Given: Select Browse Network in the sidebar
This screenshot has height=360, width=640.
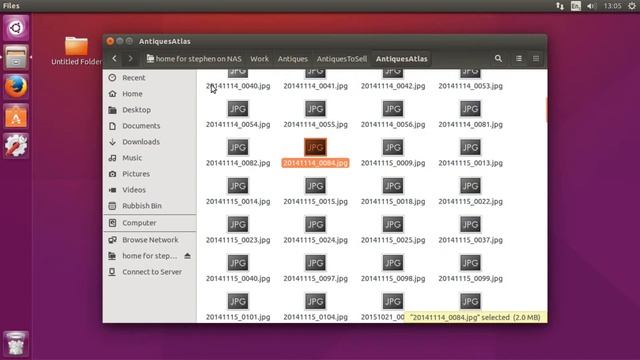Looking at the screenshot, I should tap(149, 240).
